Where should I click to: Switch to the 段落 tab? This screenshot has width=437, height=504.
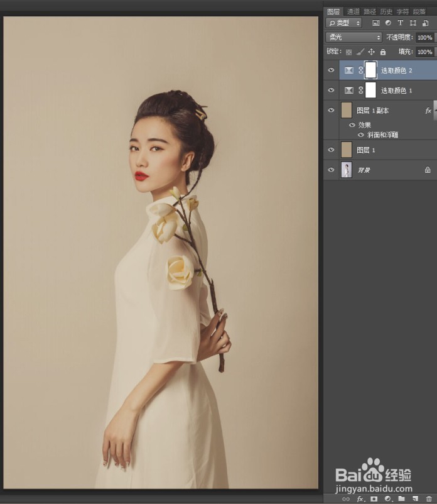pos(419,11)
